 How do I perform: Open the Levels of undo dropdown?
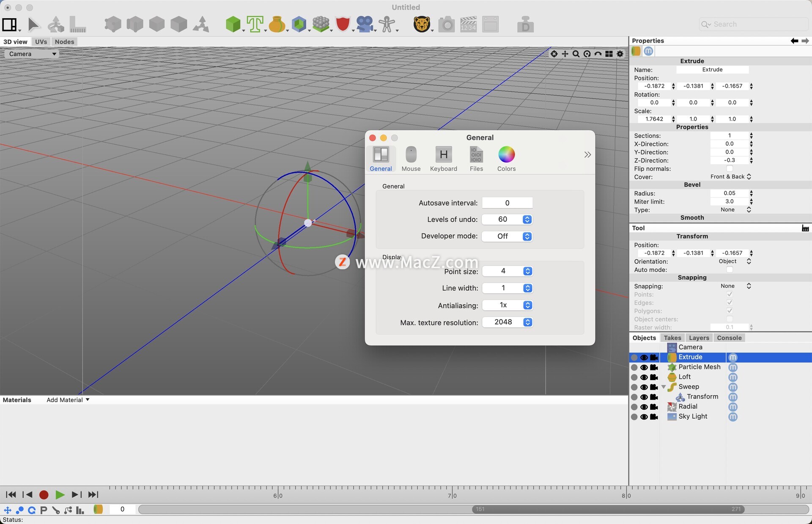coord(507,219)
